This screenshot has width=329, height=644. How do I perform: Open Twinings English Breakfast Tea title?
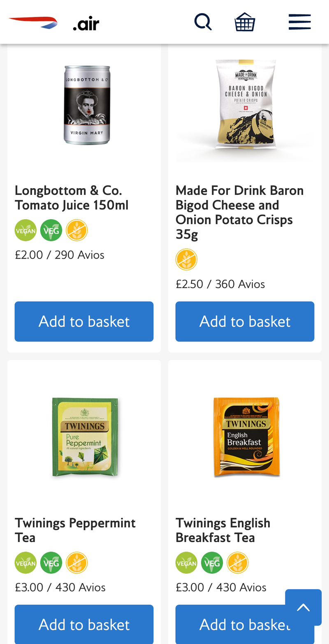pos(223,530)
